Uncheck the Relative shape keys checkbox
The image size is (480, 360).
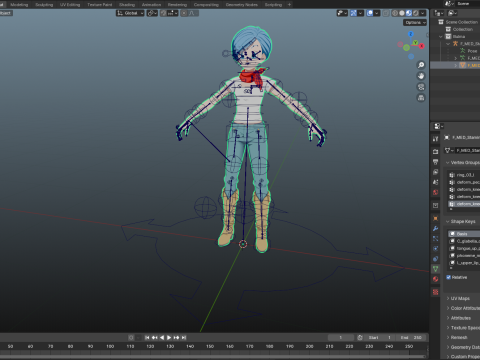point(449,277)
